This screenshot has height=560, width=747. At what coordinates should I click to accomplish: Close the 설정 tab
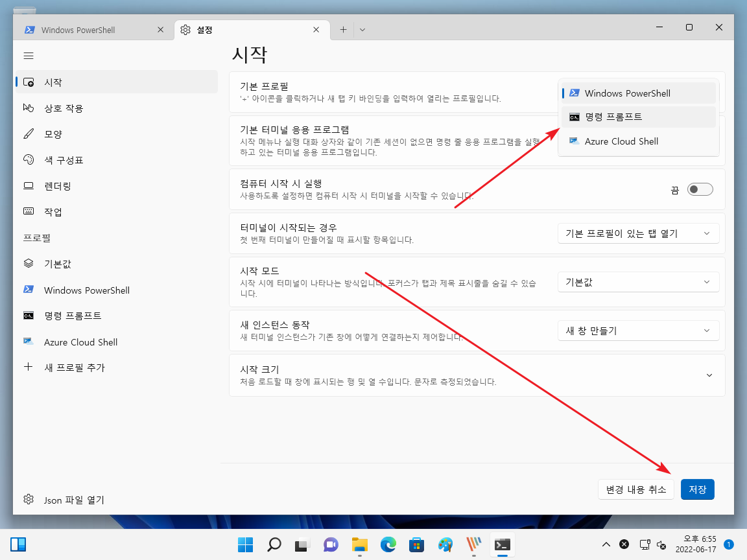(x=316, y=30)
